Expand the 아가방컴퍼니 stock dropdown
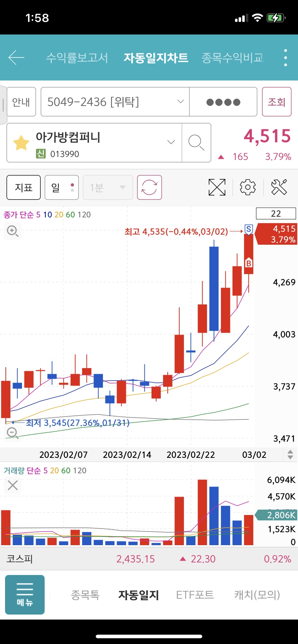The width and height of the screenshot is (298, 644). pyautogui.click(x=171, y=142)
